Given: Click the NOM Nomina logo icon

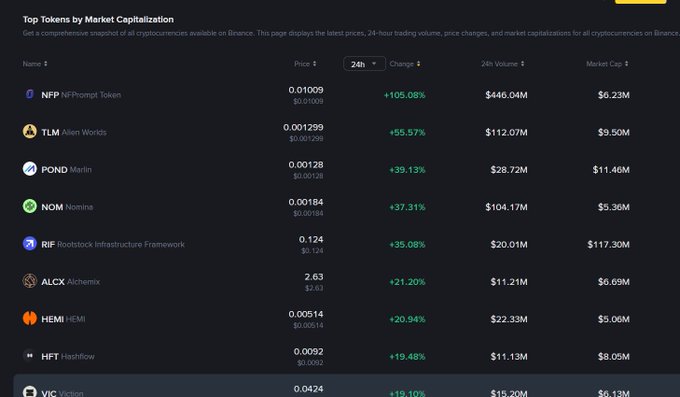Looking at the screenshot, I should 29,206.
